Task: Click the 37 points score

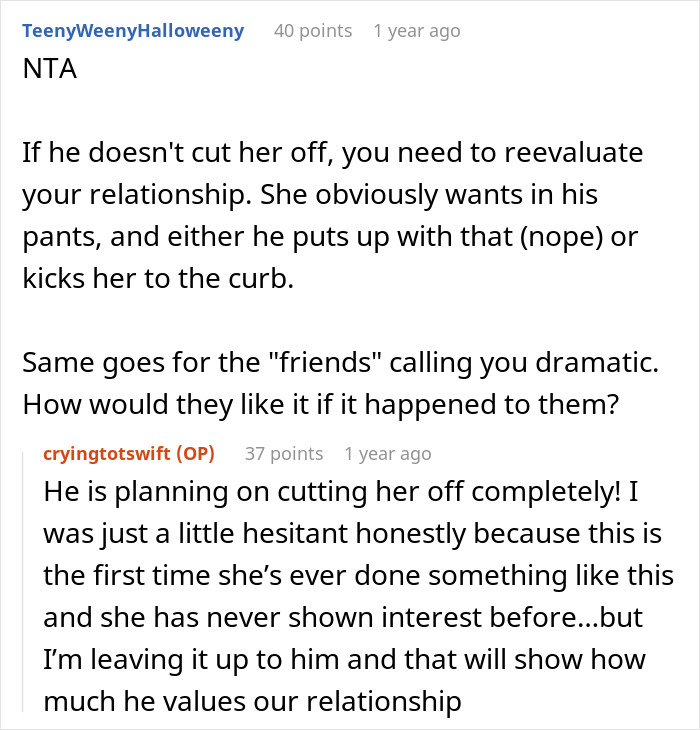Action: tap(284, 454)
